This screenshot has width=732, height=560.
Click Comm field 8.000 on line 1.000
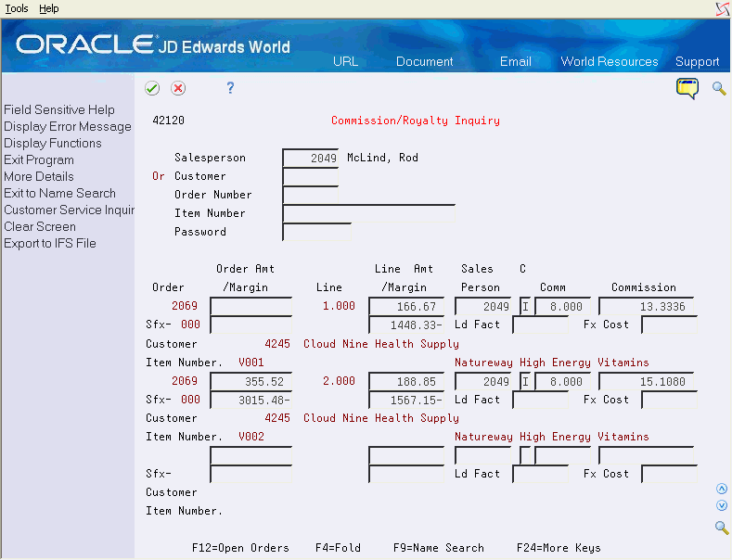pos(563,307)
